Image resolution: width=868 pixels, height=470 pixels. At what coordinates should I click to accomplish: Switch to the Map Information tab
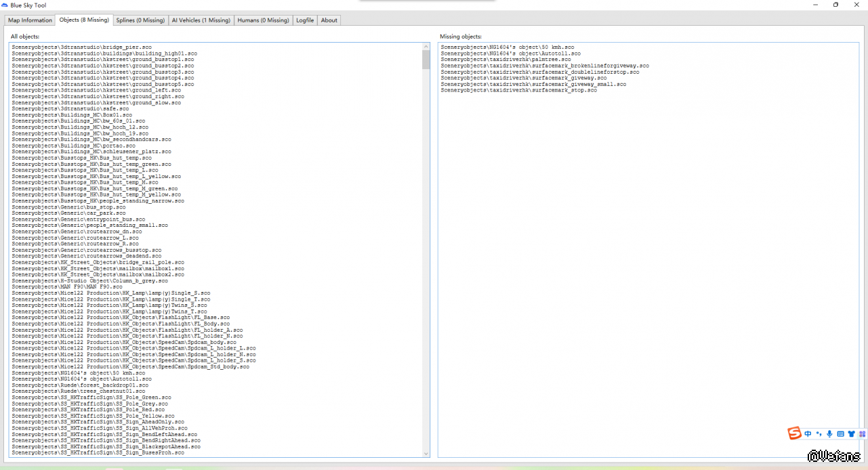tap(30, 20)
